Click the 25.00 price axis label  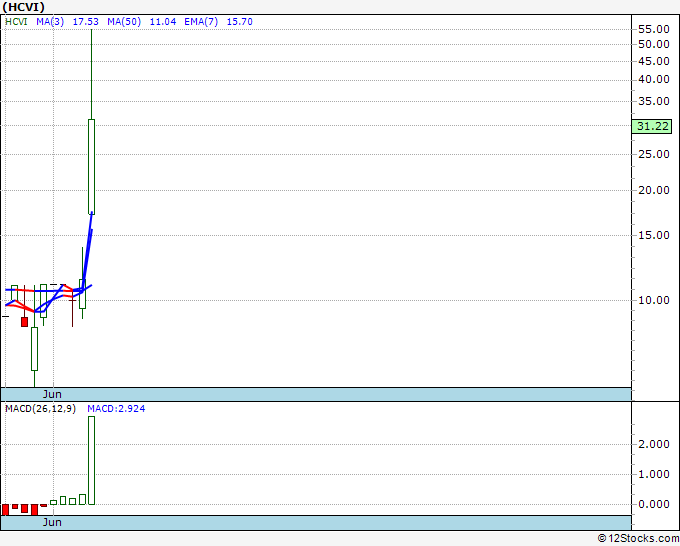(654, 154)
